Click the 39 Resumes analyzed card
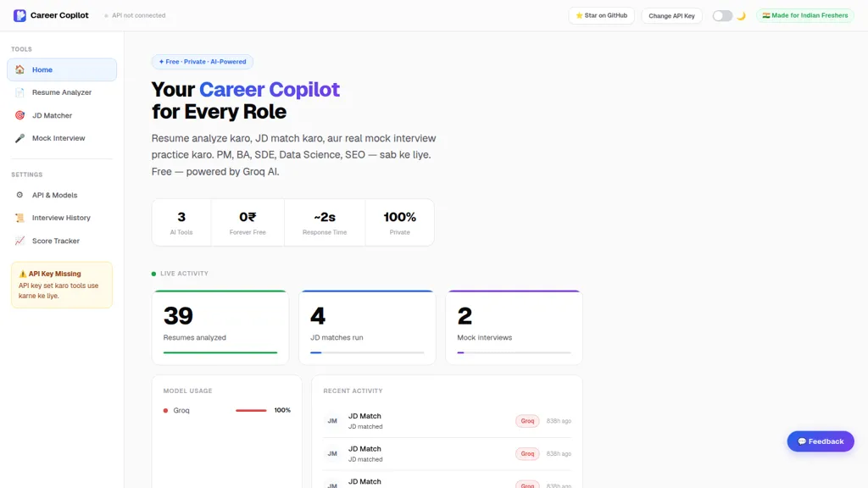This screenshot has width=868, height=488. [220, 328]
